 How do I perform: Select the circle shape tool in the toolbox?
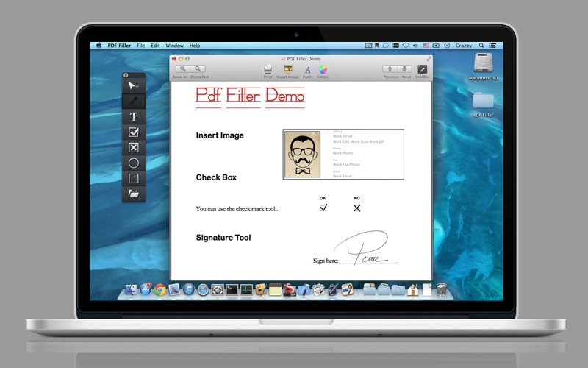pos(134,163)
